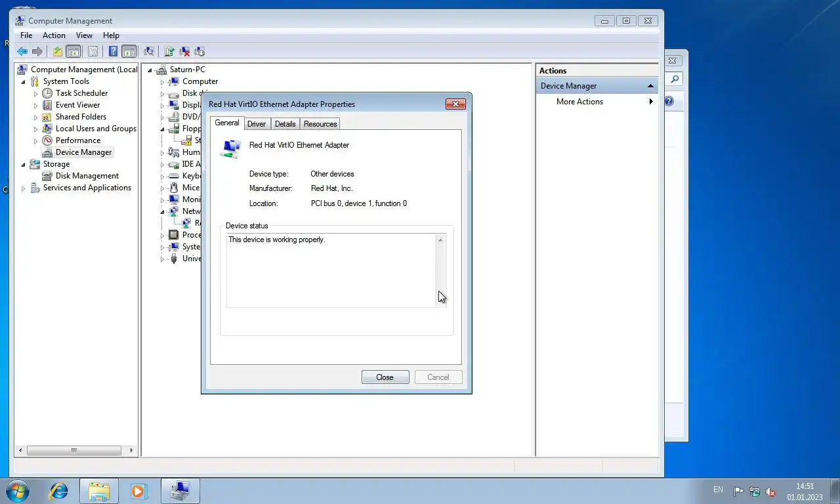
Task: Open Help via the blue question-mark icon
Action: tap(113, 51)
